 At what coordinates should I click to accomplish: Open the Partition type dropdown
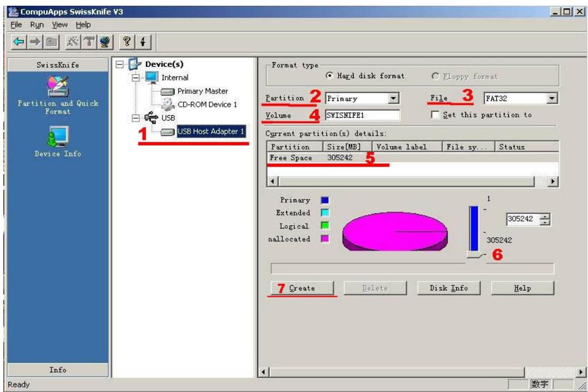point(392,99)
